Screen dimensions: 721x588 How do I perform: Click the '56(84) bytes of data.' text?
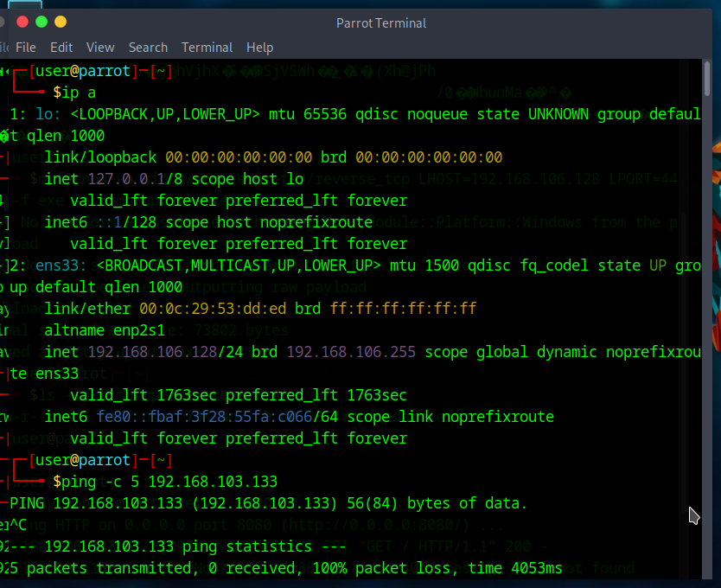(x=437, y=503)
